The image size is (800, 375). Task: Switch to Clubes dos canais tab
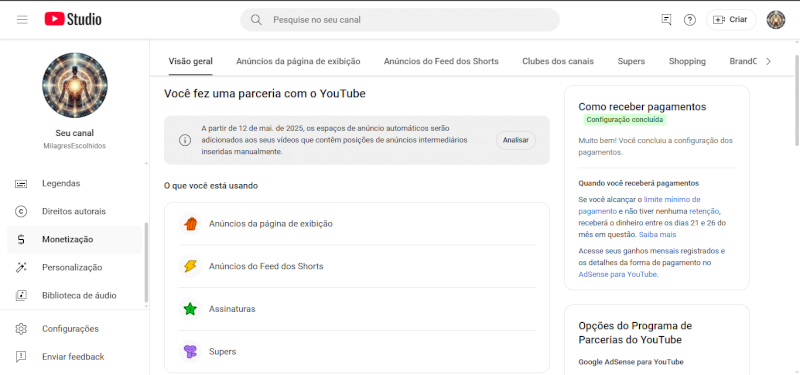click(x=558, y=61)
